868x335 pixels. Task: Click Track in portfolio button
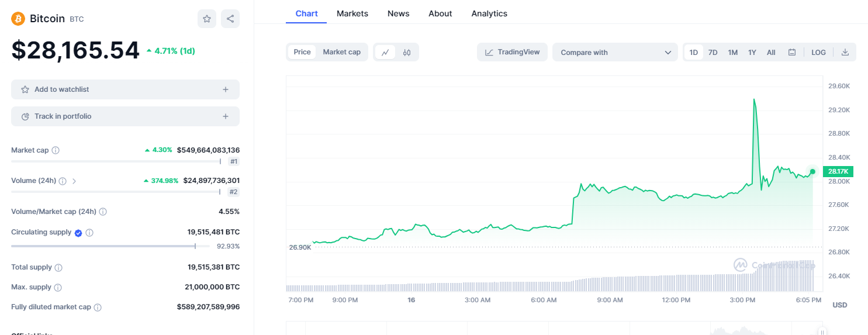point(125,116)
